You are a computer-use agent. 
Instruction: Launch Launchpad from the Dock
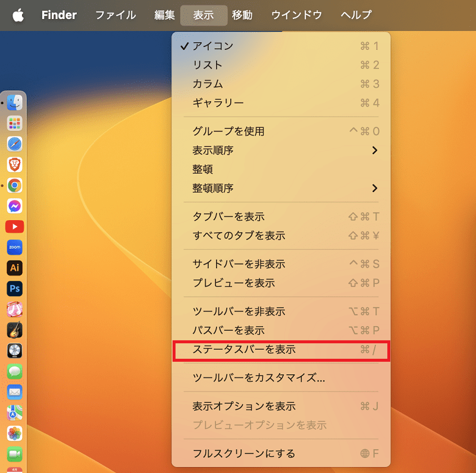click(x=14, y=123)
